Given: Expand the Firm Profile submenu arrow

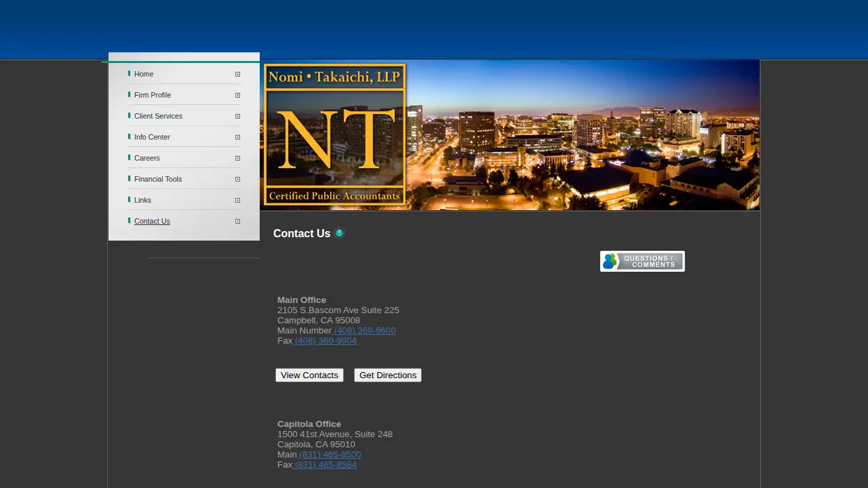Looking at the screenshot, I should click(x=237, y=95).
